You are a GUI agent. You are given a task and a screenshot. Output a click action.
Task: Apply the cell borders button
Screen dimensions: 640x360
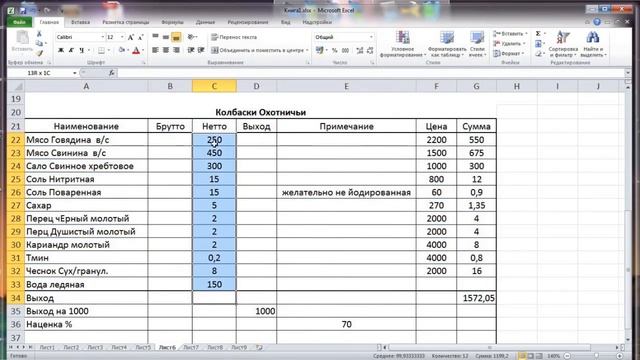[x=101, y=50]
